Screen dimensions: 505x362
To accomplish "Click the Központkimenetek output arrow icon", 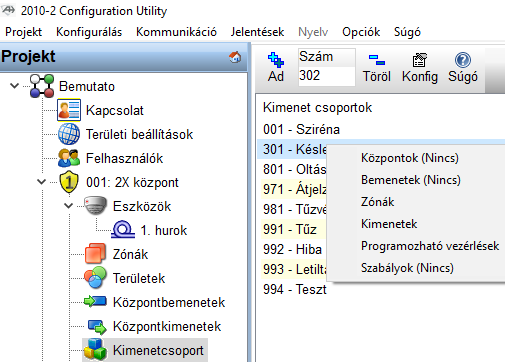I will coord(97,327).
